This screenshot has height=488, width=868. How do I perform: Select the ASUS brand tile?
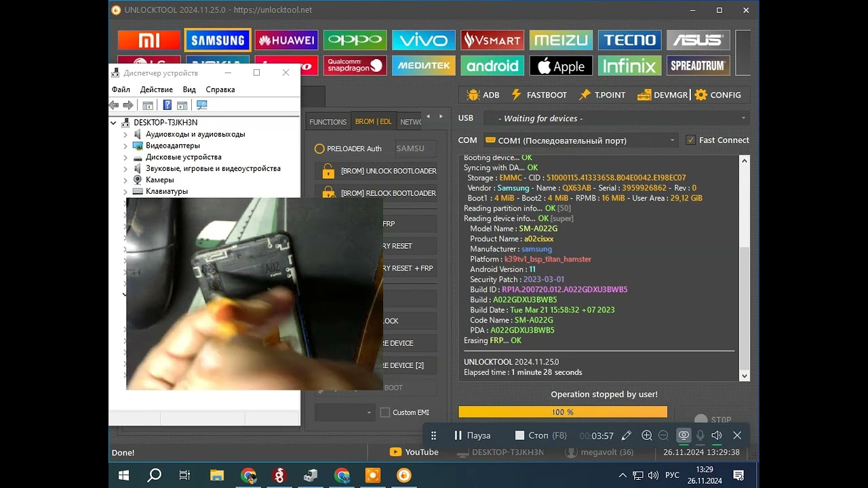click(x=698, y=40)
